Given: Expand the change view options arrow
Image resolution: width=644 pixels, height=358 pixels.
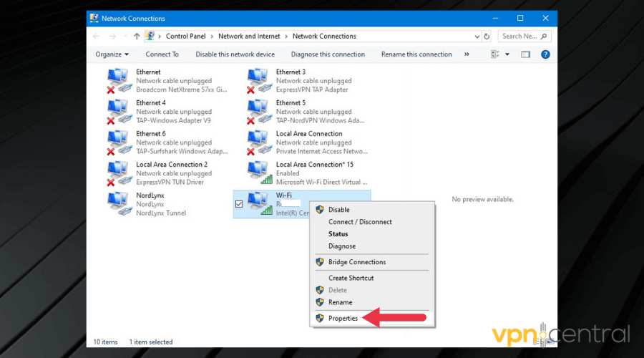Looking at the screenshot, I should point(507,54).
